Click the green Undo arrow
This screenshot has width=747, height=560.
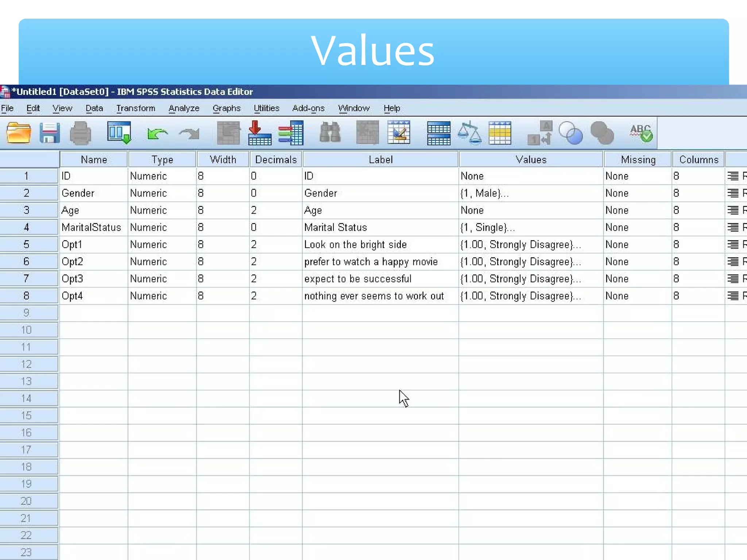(x=157, y=134)
